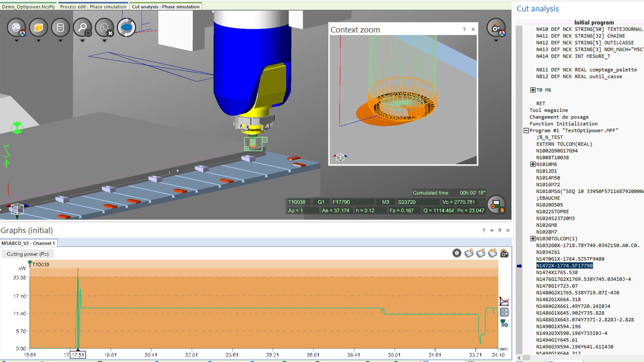The width and height of the screenshot is (644, 362).
Task: Select the M5ABCD_V2 - Channel 1 tab
Action: coord(28,243)
